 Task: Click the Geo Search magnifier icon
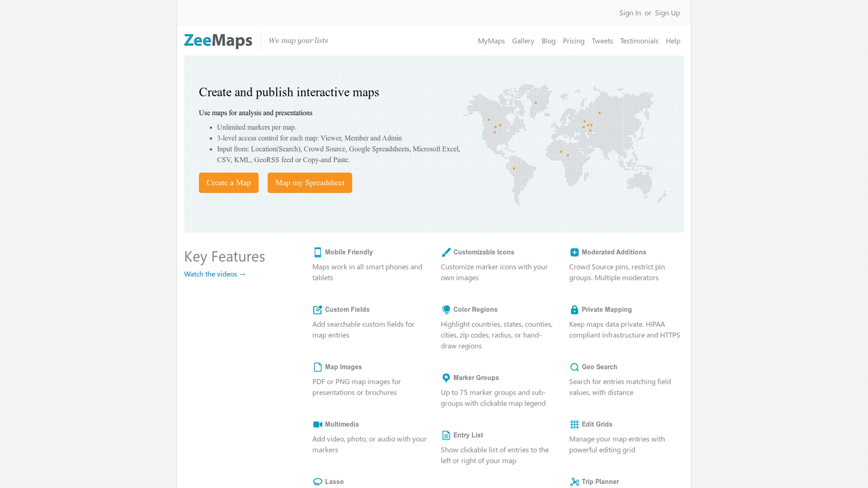pos(574,367)
